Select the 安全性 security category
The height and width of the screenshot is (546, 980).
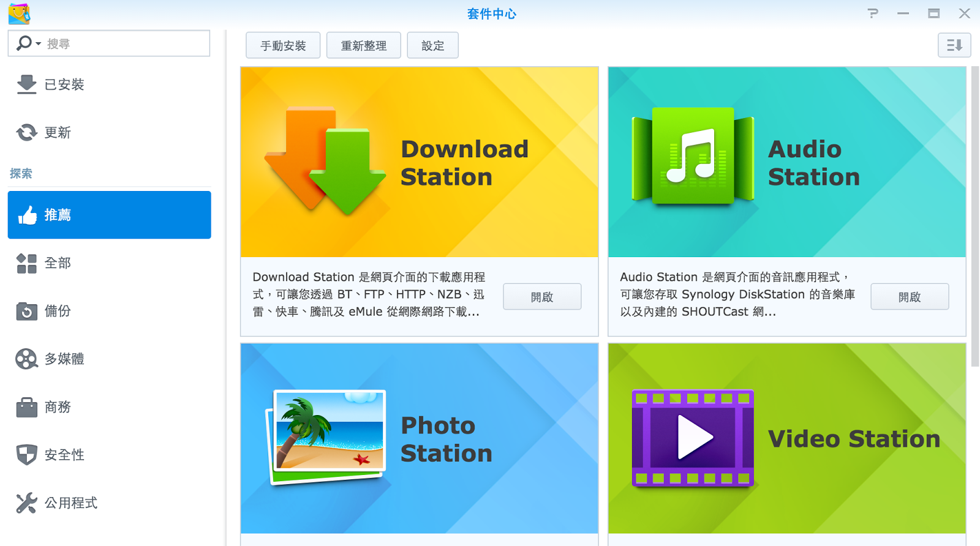coord(109,455)
